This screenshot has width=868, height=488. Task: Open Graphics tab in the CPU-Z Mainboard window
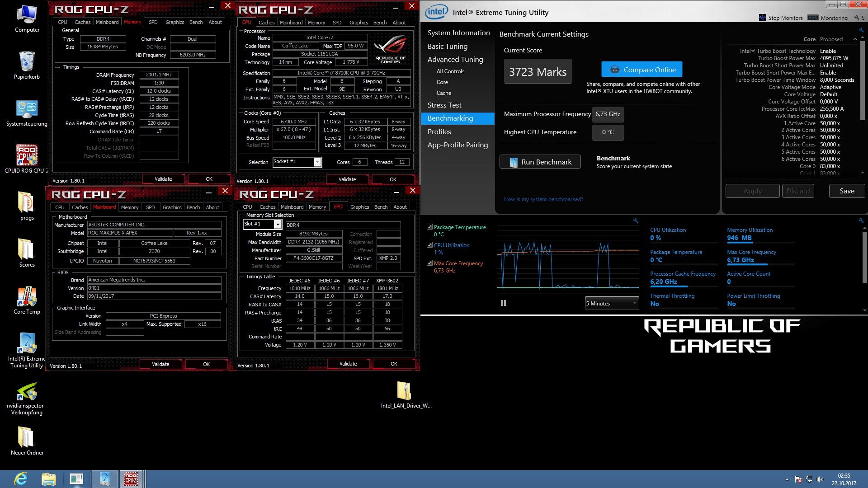(172, 207)
